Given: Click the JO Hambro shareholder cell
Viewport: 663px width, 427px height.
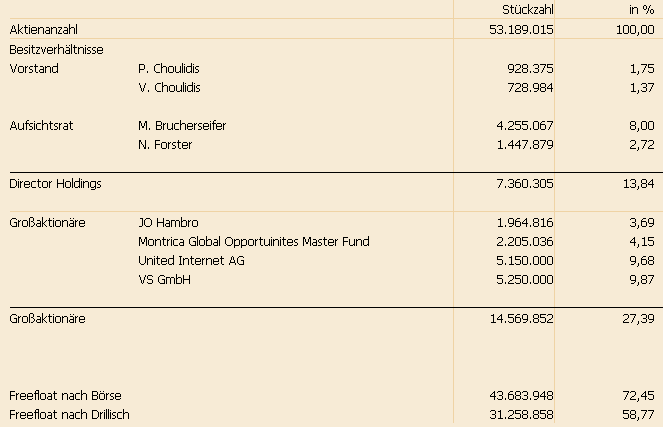Looking at the screenshot, I should tap(168, 222).
